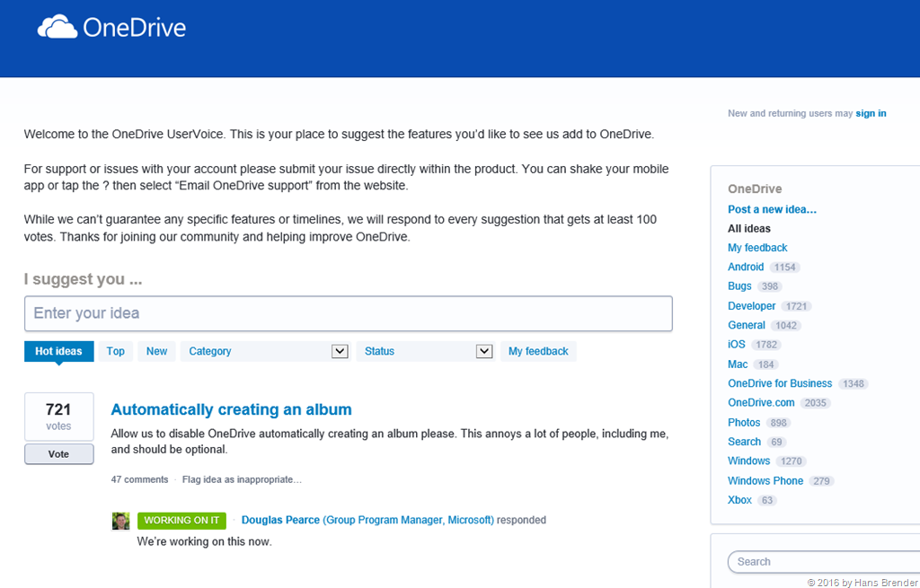Select the Hot ideas tab
The image size is (920, 588).
point(58,351)
